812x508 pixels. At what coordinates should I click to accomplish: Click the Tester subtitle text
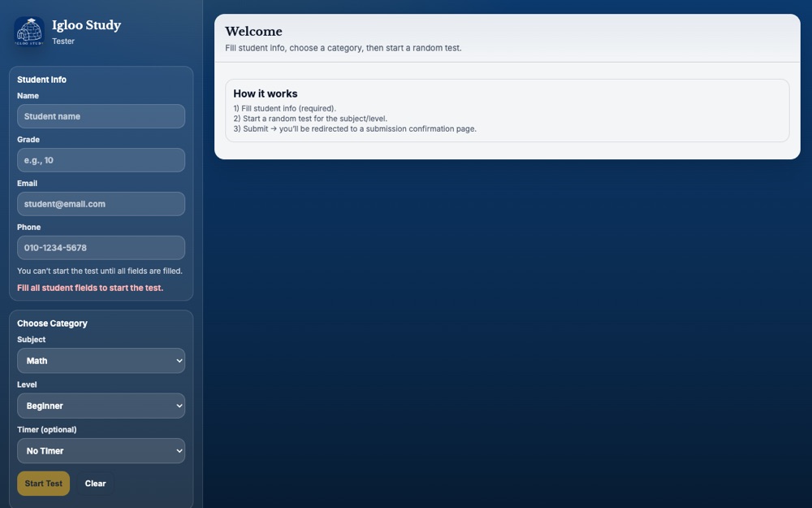click(63, 41)
